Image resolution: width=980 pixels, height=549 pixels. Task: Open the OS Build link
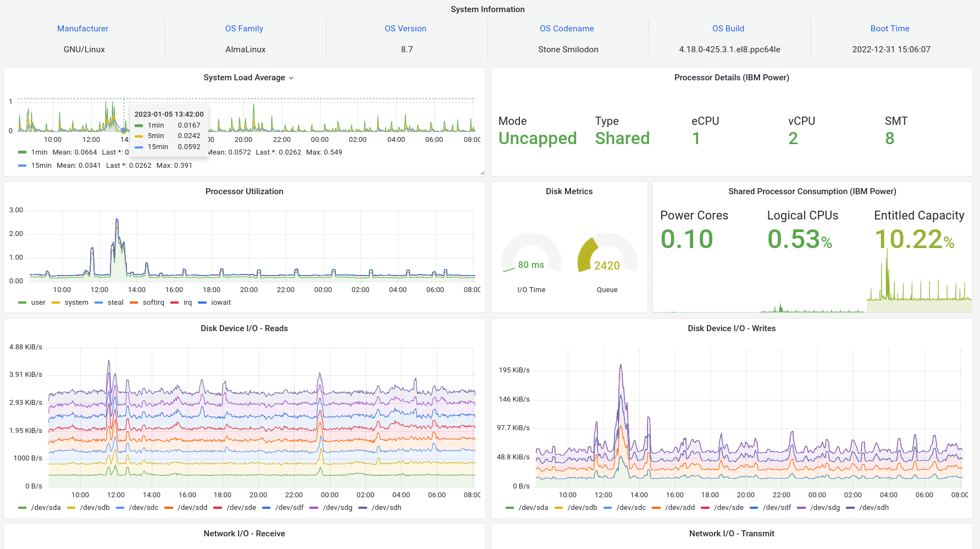pyautogui.click(x=728, y=29)
